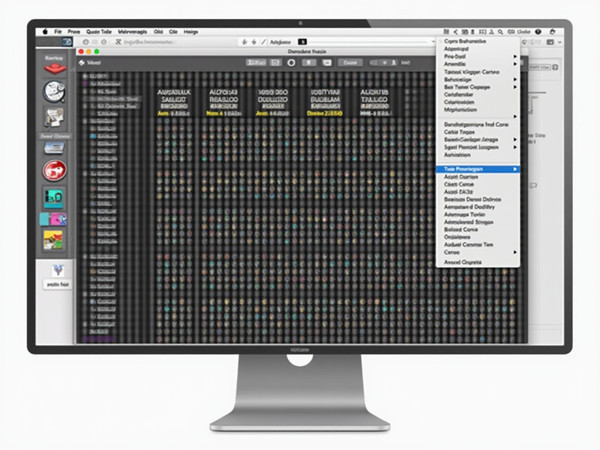Click the gray labeled button right of record circle
600x450 pixels.
350,62
